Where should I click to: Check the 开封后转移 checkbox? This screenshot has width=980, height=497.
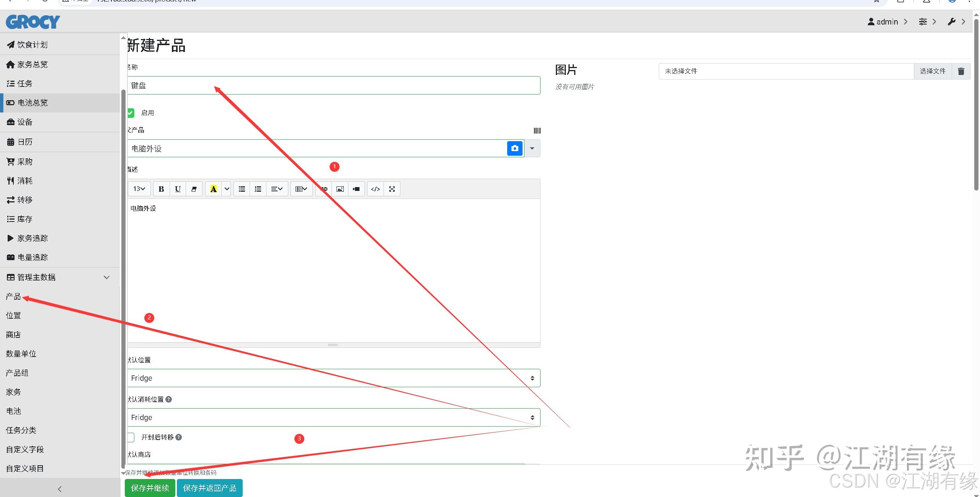pos(131,437)
